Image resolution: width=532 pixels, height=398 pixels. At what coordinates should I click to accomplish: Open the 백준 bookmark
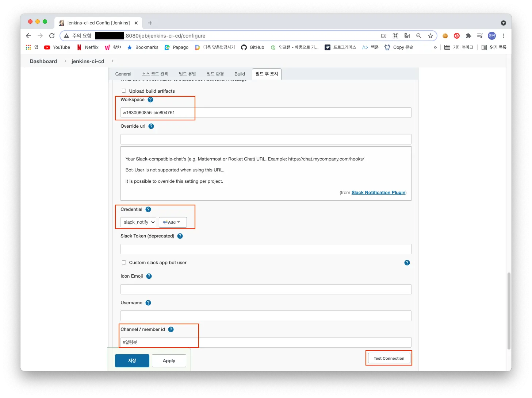click(370, 47)
